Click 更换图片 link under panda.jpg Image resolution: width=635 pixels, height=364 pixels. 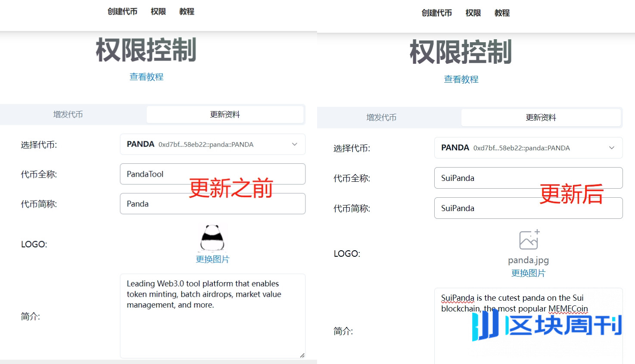(528, 273)
